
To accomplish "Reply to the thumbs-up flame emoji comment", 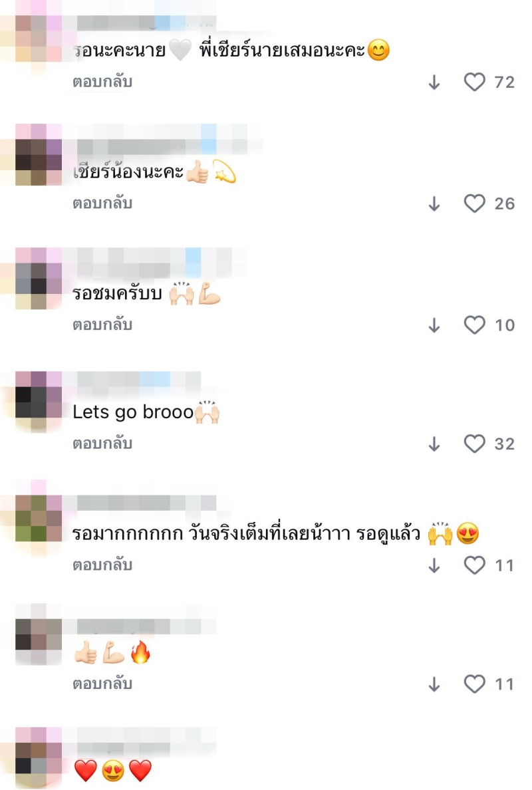I will [x=102, y=683].
